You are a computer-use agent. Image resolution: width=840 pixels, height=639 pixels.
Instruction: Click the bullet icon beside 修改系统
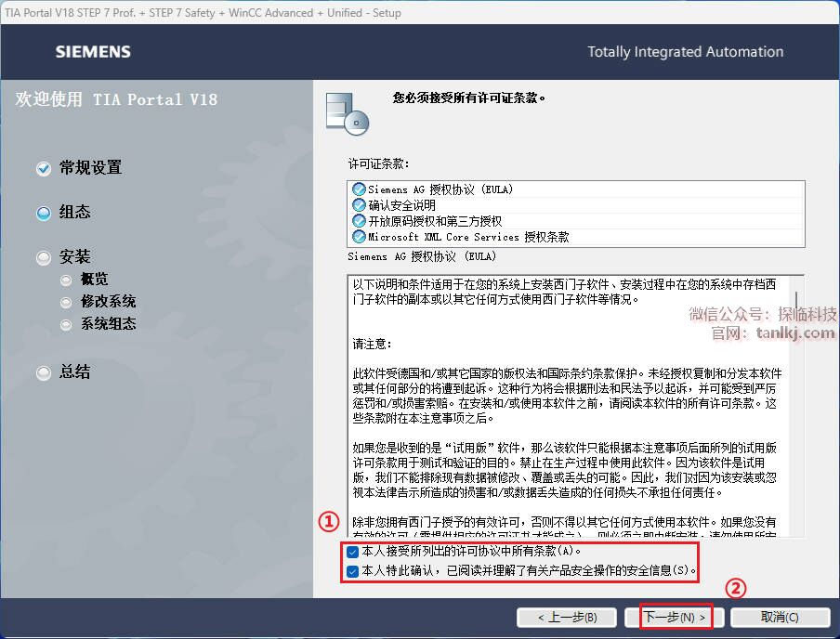click(x=66, y=303)
